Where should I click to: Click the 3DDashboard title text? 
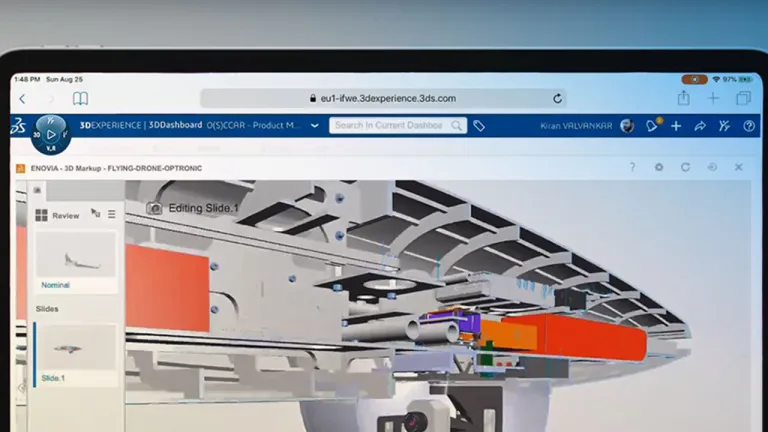(x=175, y=125)
